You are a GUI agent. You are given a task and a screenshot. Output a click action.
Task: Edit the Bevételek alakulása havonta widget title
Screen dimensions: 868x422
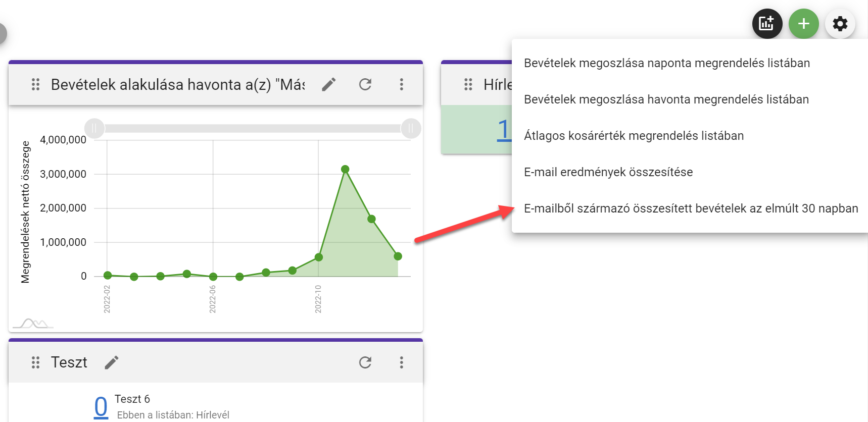tap(329, 84)
